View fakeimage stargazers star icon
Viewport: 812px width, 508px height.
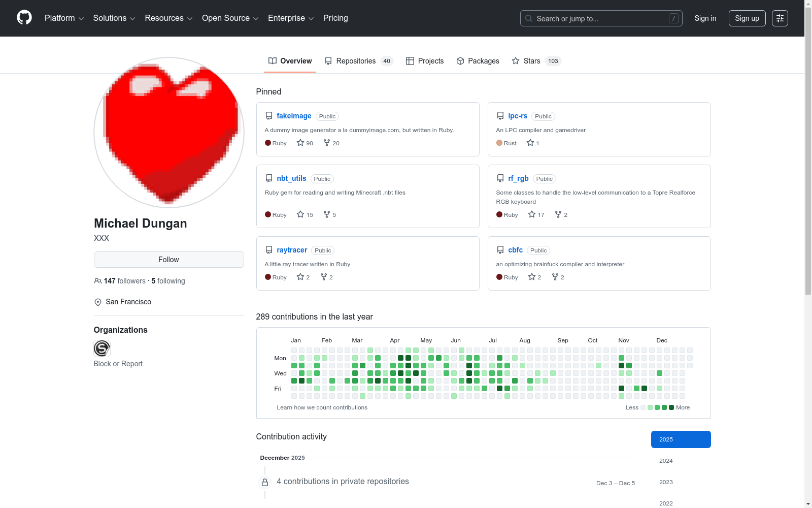tap(300, 143)
